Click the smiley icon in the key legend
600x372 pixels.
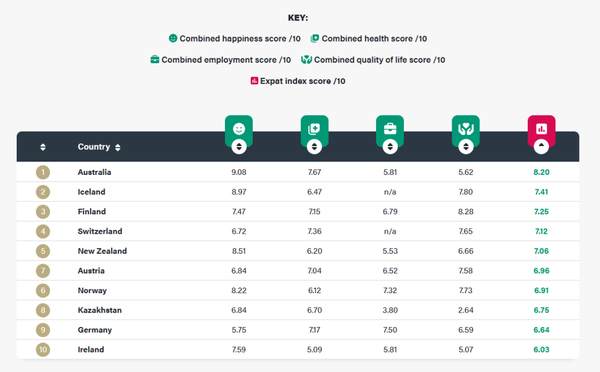click(173, 38)
